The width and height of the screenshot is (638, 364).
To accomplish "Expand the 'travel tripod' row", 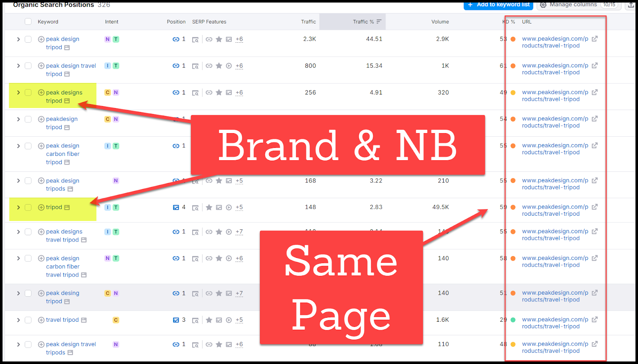I will click(x=18, y=320).
